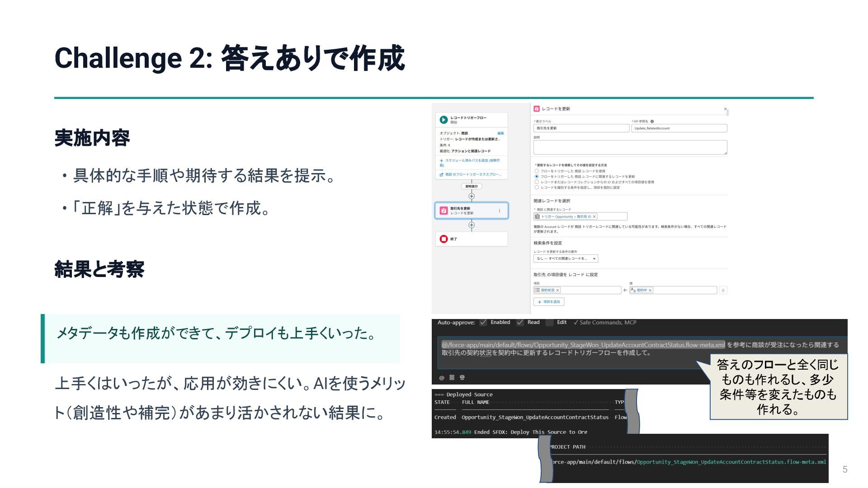Click the 編集 link in the start element
The height and width of the screenshot is (488, 868).
pos(500,133)
